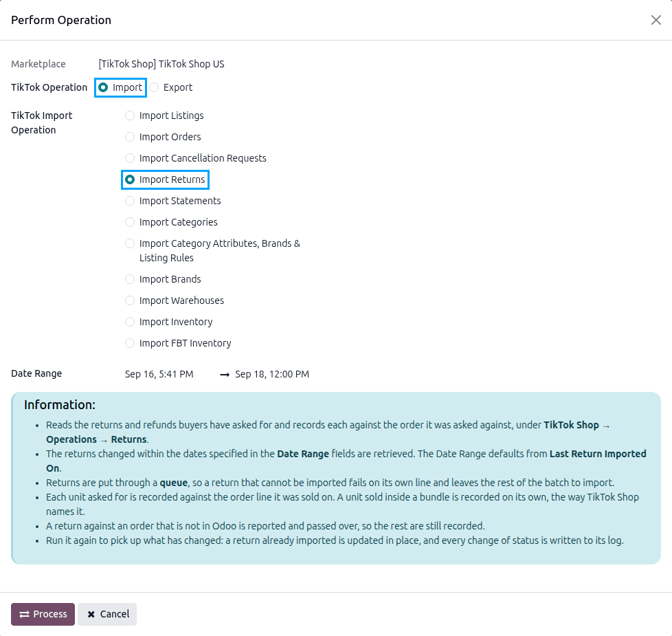Viewport: 672px width, 636px height.
Task: Choose Import Category Attributes, Brands & Listing Rules
Action: (212, 250)
